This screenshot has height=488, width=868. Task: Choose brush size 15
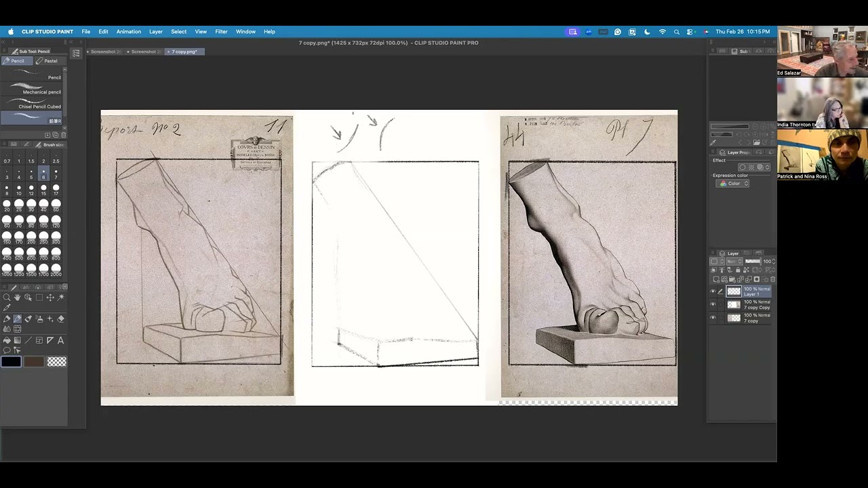point(43,190)
